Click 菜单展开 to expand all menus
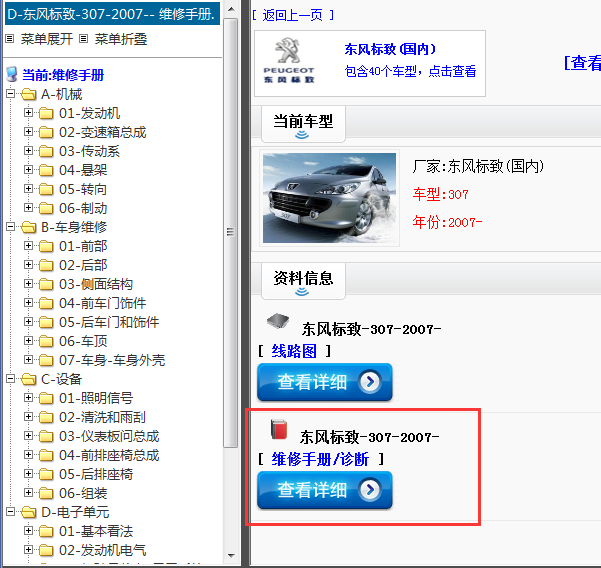The height and width of the screenshot is (568, 601). tap(46, 39)
